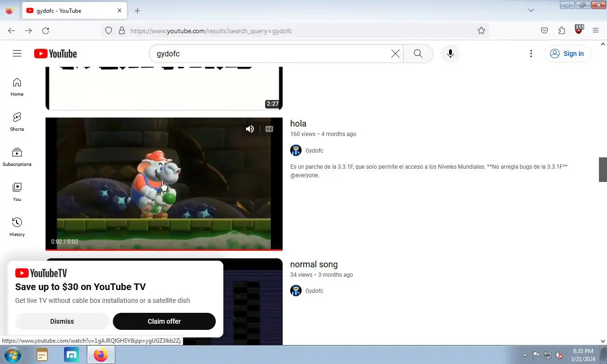List all tabs dropdown arrow
Viewport: 607px width, 364px height.
click(531, 10)
